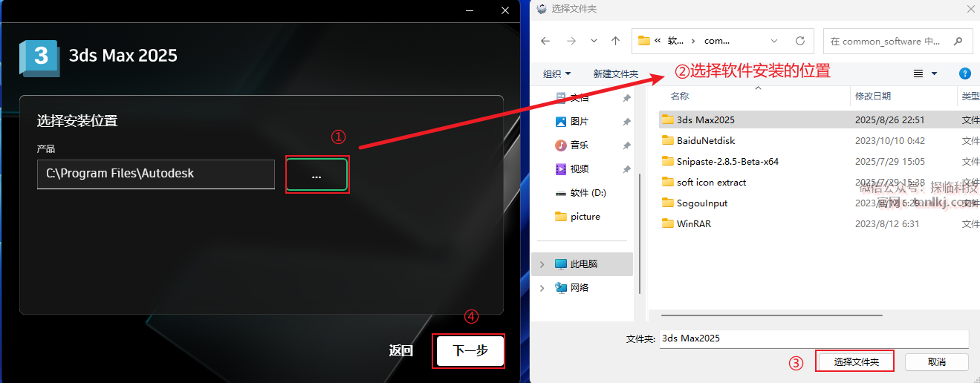The image size is (980, 383).
Task: Click the search magnifier icon in common_software box
Action: coord(958,42)
